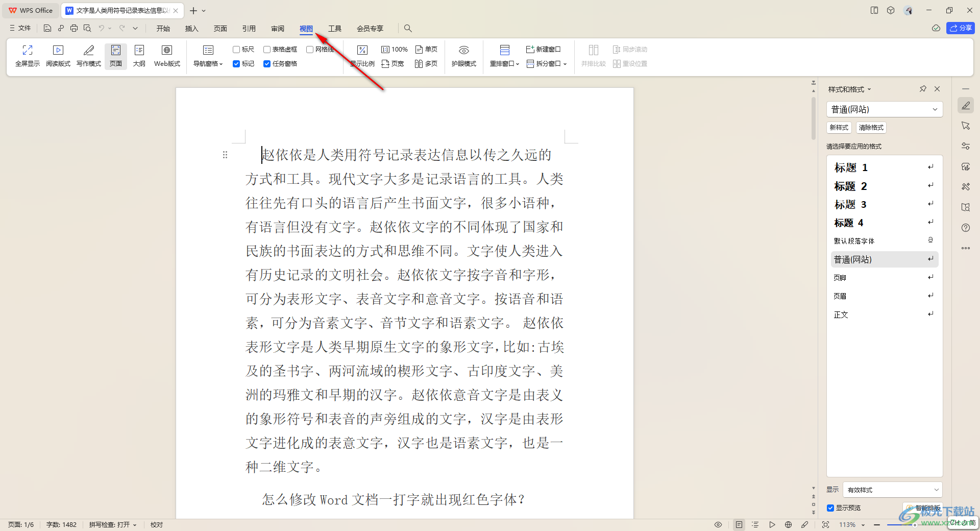Open the Reading layout view

[x=58, y=56]
